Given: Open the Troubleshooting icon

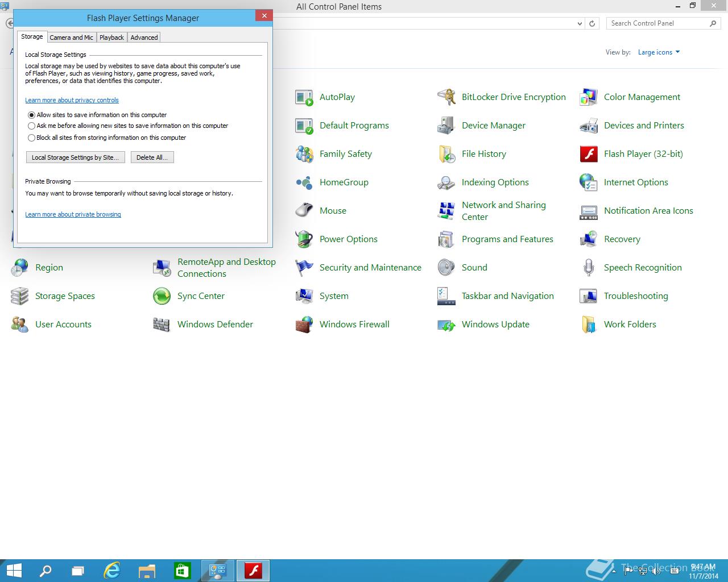Looking at the screenshot, I should pyautogui.click(x=589, y=296).
